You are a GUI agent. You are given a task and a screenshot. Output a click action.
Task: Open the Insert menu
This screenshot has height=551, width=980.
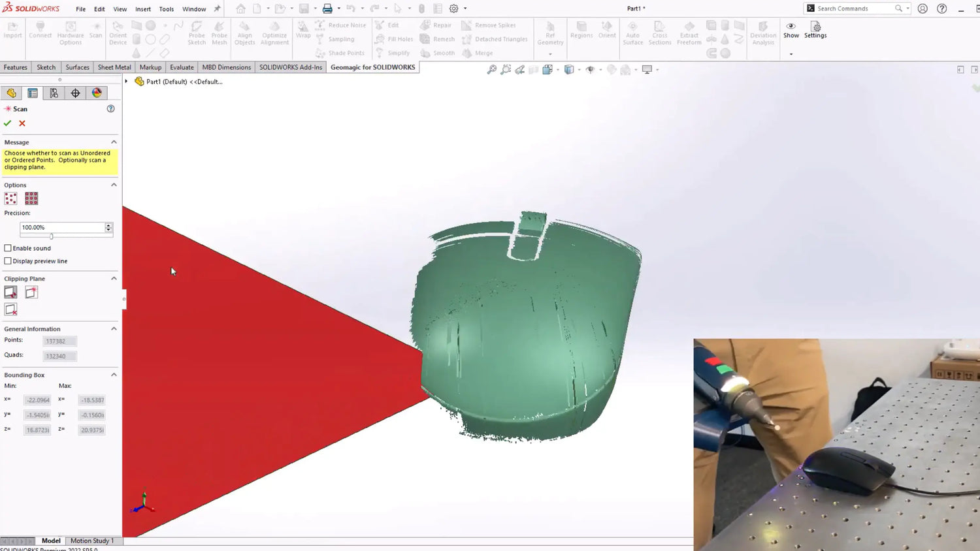pyautogui.click(x=142, y=9)
